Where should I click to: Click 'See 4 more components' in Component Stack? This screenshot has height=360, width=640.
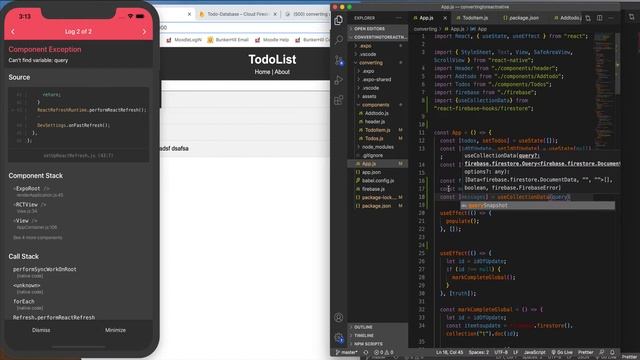click(38, 238)
